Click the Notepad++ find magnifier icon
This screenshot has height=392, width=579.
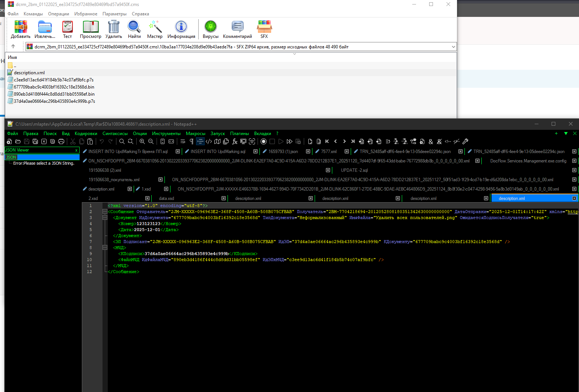(122, 141)
